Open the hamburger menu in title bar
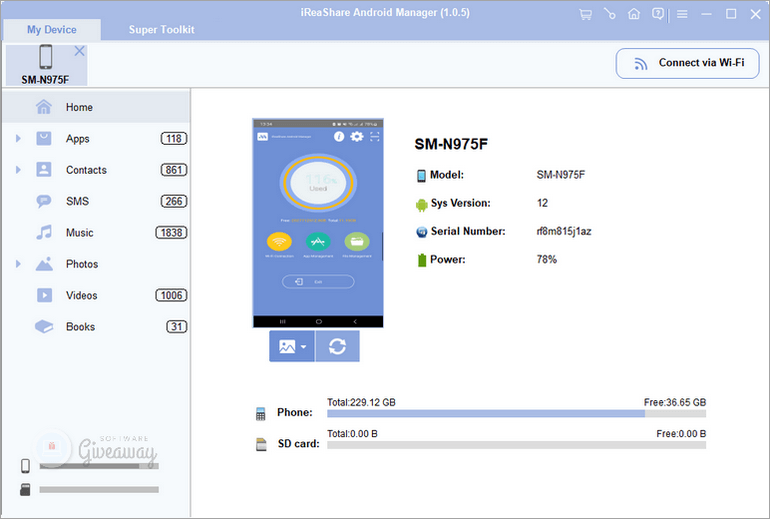The image size is (770, 519). (x=682, y=14)
